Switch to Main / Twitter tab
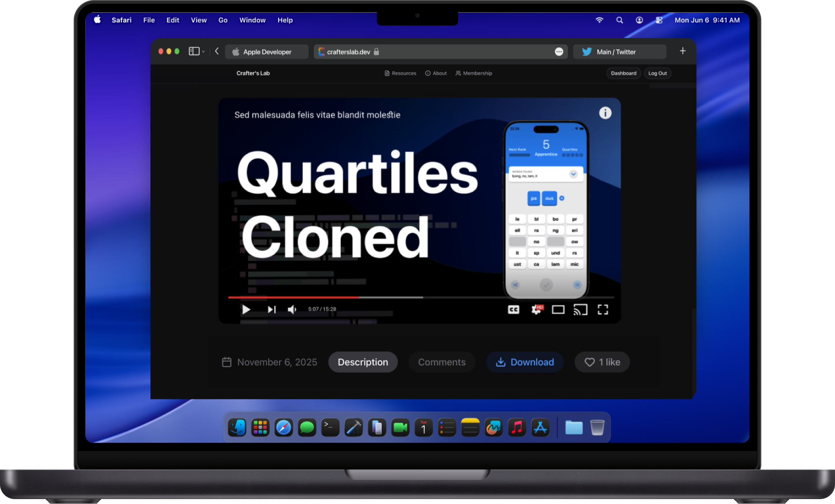Image resolution: width=835 pixels, height=504 pixels. pyautogui.click(x=619, y=52)
